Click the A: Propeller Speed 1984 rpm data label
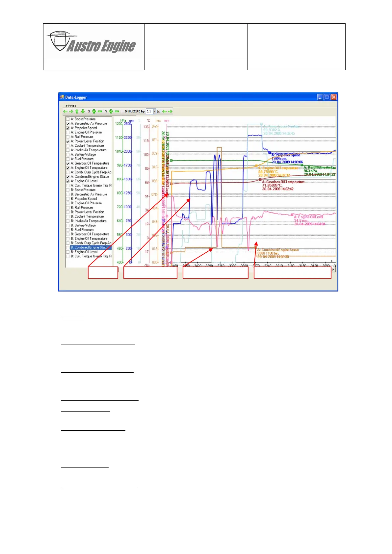Viewport: 392px width, 554px height. (287, 159)
